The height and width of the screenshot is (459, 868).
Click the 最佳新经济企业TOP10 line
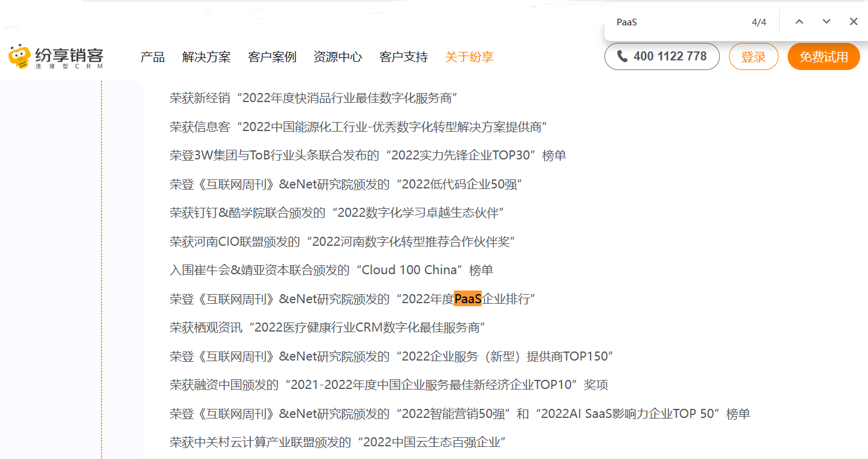(x=389, y=385)
